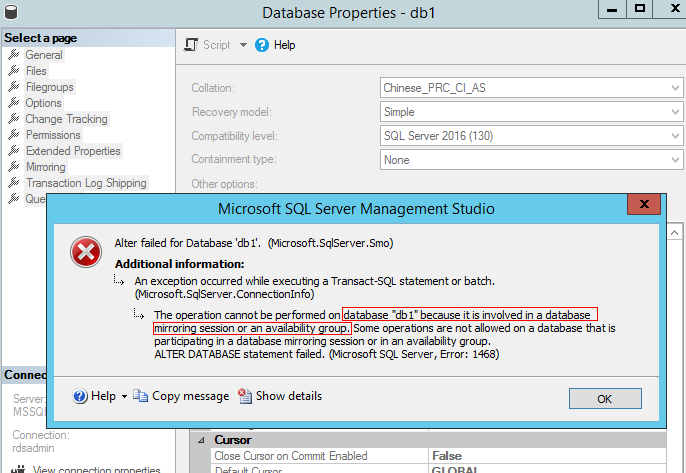The width and height of the screenshot is (686, 473).
Task: Minimize the Database Properties window
Action: [x=612, y=9]
